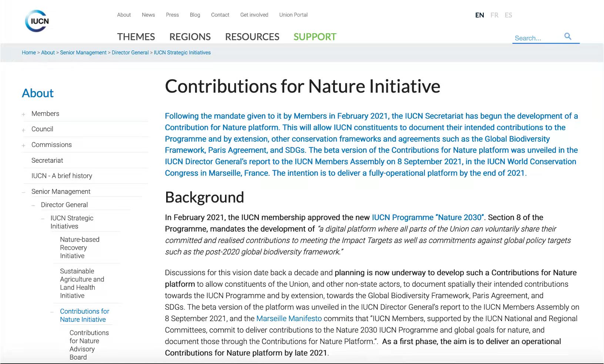Expand the Council sidebar section

[24, 130]
